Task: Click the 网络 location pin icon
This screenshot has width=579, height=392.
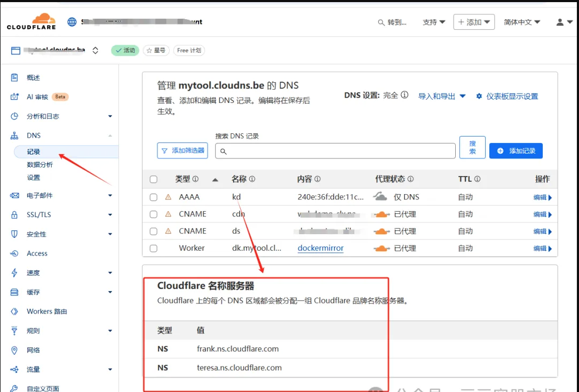Action: click(x=14, y=350)
